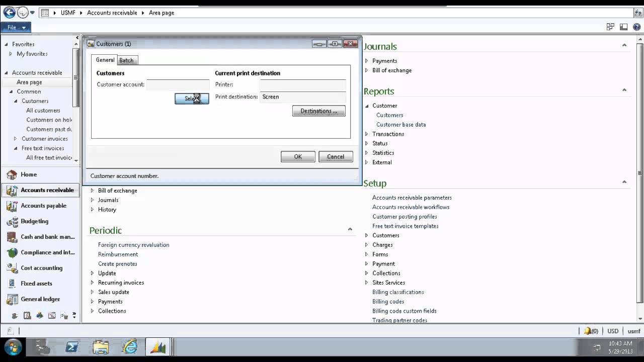Viewport: 644px width, 362px height.
Task: Click the OK button in Customers dialog
Action: coord(298,157)
